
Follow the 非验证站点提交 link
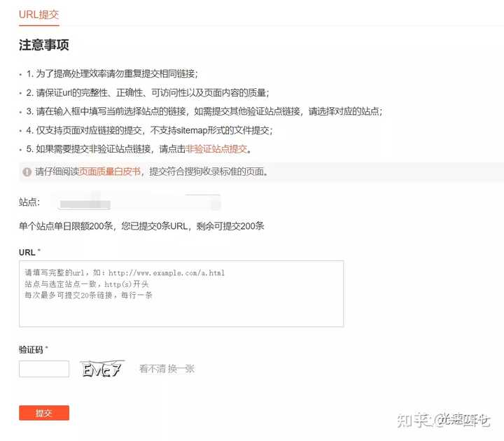click(x=216, y=149)
